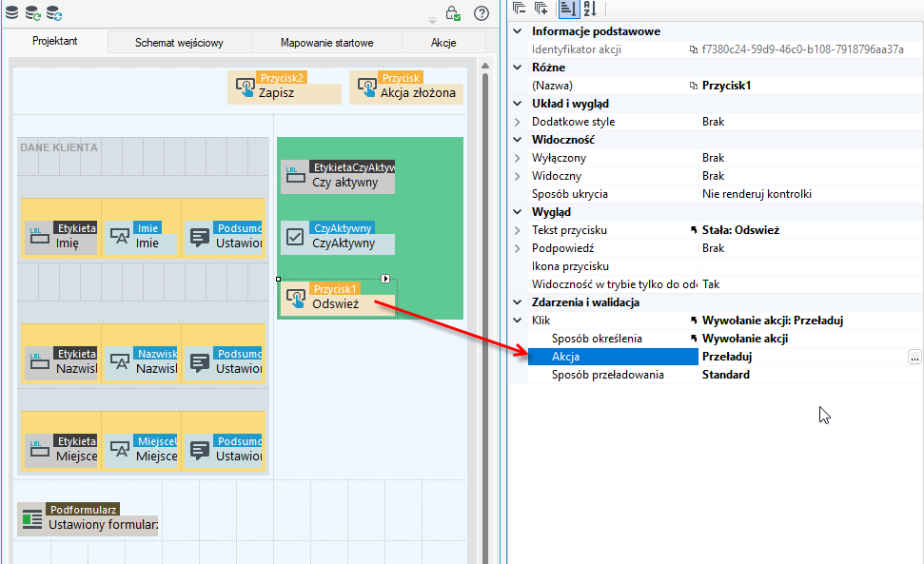Viewport: 924px width, 564px height.
Task: Select the Odswież button control
Action: 338,299
